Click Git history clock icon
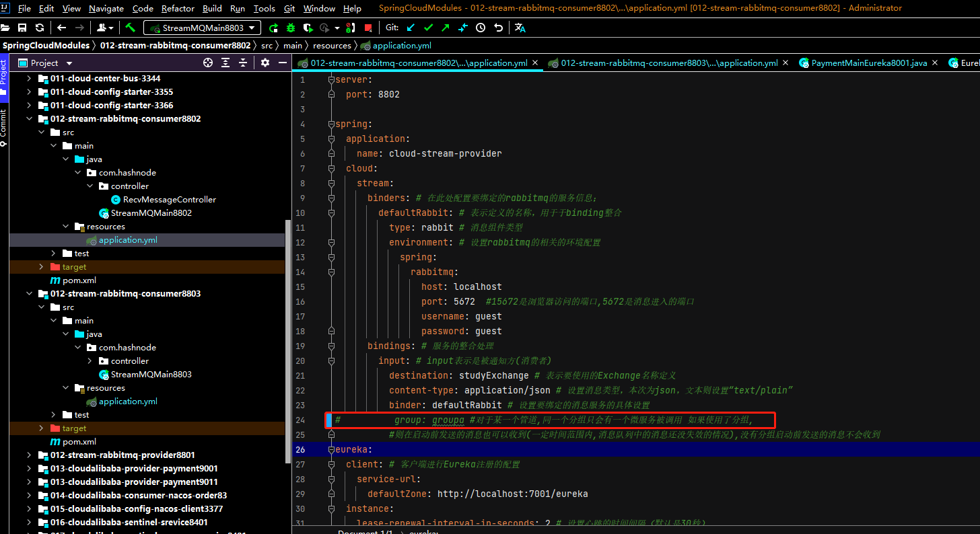Image resolution: width=980 pixels, height=534 pixels. pyautogui.click(x=481, y=28)
